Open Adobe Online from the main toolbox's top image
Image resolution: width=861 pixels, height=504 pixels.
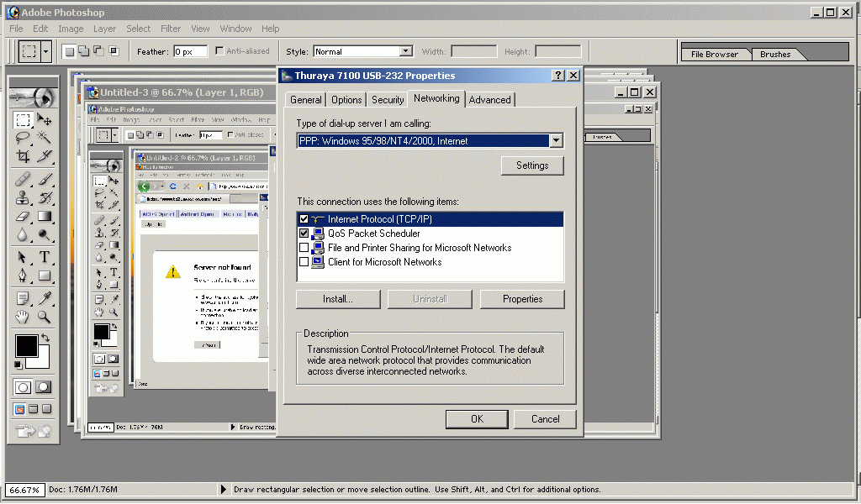pyautogui.click(x=34, y=97)
